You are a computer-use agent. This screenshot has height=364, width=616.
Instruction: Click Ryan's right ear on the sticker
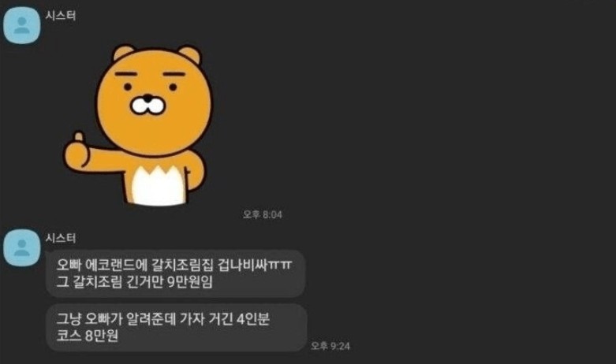click(191, 55)
